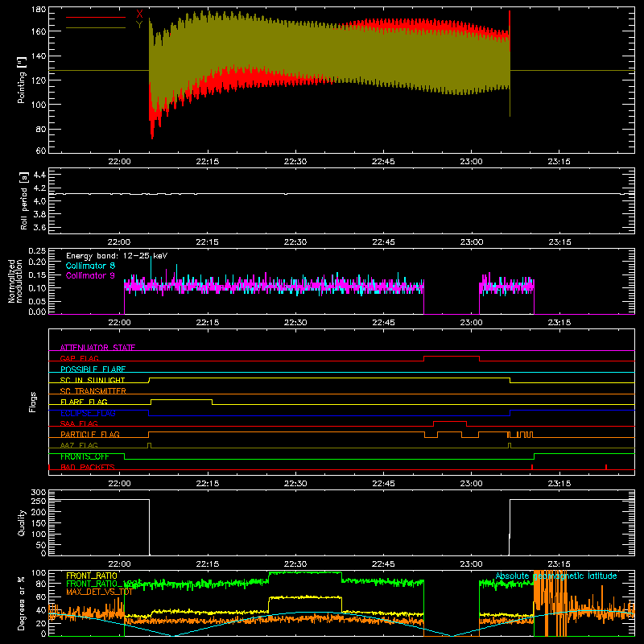The width and height of the screenshot is (644, 644).
Task: Click the 22:30 tick under Pointing plot
Action: (x=295, y=162)
